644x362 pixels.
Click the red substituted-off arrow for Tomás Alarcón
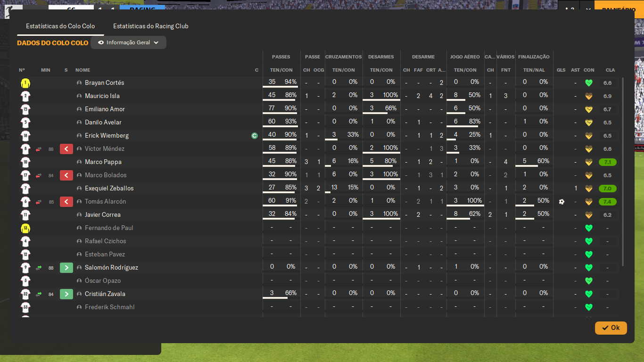point(66,202)
